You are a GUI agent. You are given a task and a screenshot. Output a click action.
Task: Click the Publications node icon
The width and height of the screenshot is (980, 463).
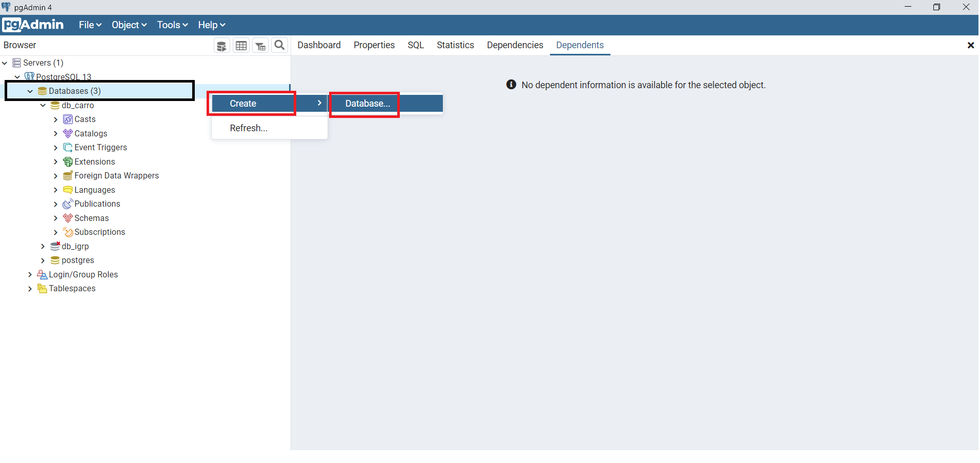tap(68, 204)
